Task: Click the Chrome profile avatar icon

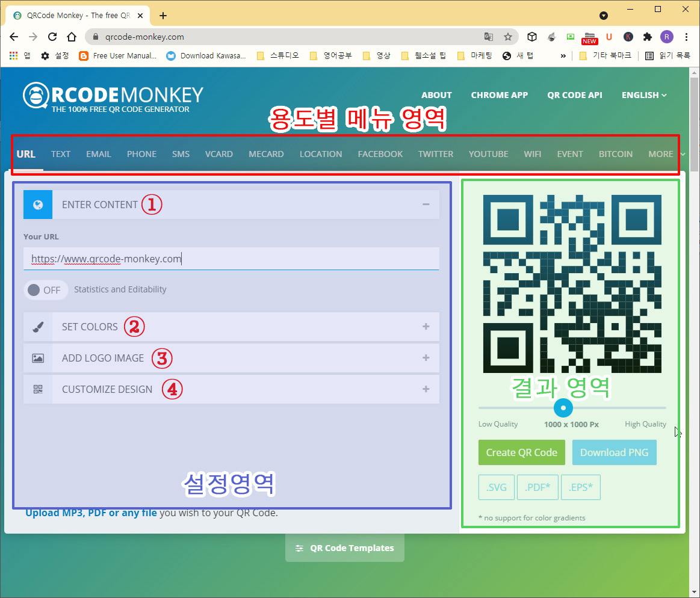Action: [666, 37]
